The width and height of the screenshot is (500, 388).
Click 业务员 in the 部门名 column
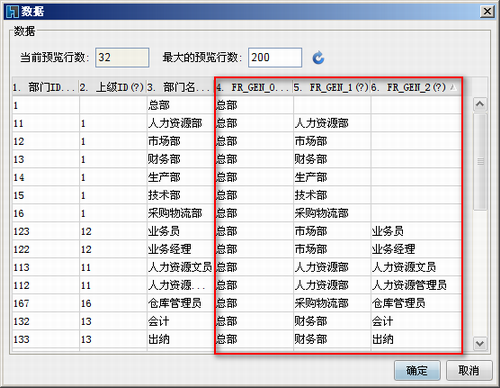tap(164, 232)
